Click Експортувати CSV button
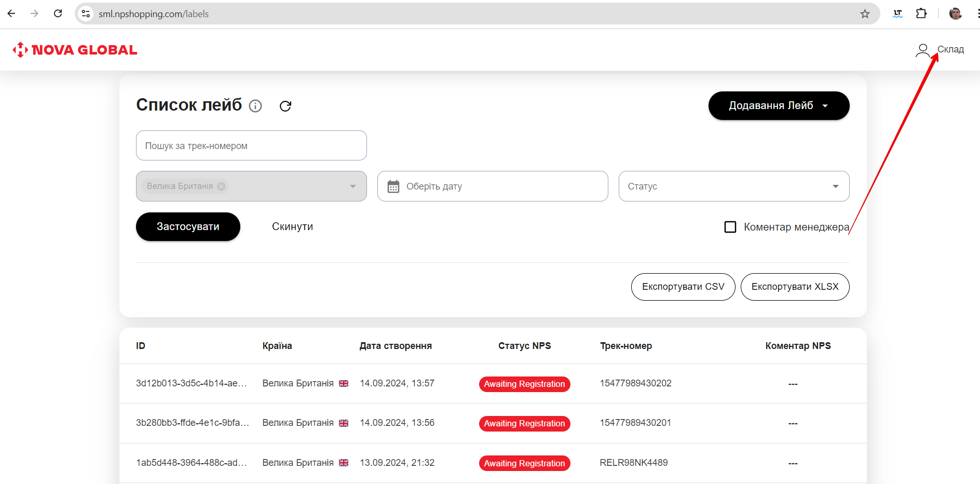980x484 pixels. pyautogui.click(x=683, y=287)
